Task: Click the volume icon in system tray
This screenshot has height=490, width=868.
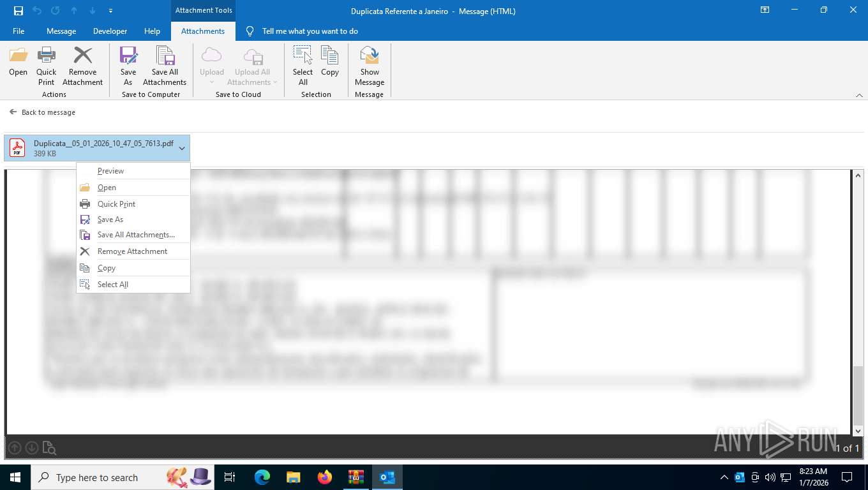Action: pos(770,477)
